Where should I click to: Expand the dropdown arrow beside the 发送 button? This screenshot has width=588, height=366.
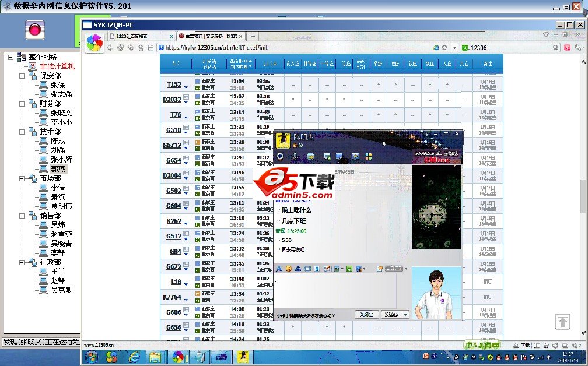tap(404, 314)
